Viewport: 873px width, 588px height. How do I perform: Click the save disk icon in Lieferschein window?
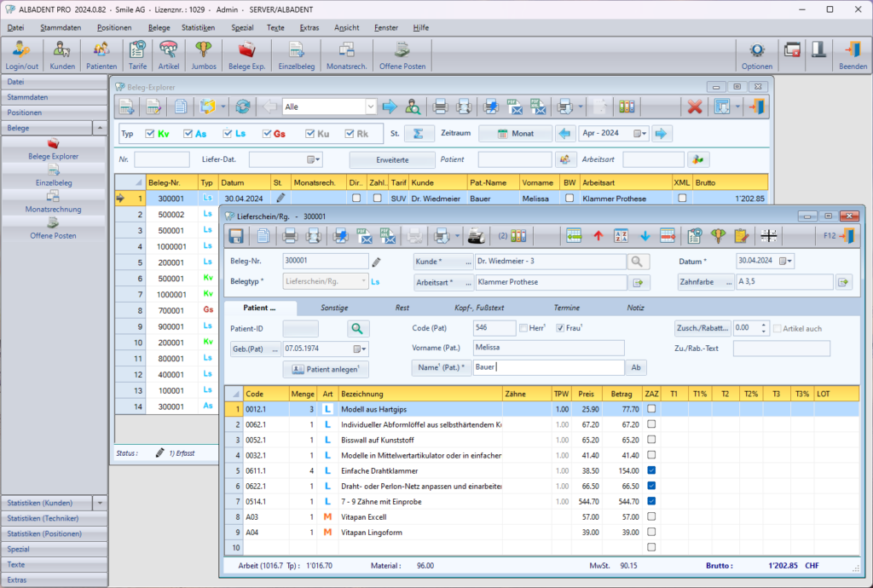pyautogui.click(x=236, y=235)
